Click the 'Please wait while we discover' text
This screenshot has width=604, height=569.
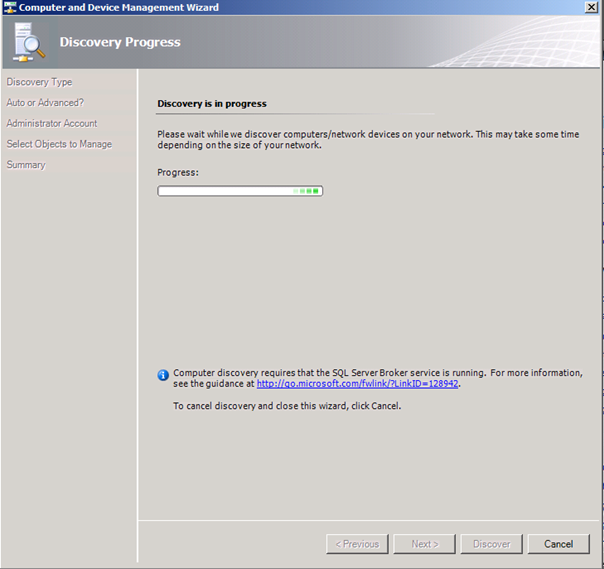pos(368,139)
